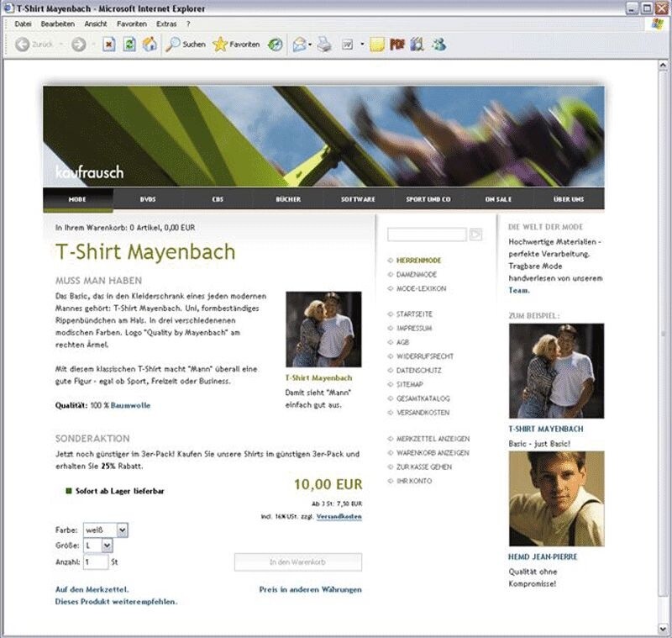Click the In den Warenkorb button
The height and width of the screenshot is (638, 672).
point(298,562)
